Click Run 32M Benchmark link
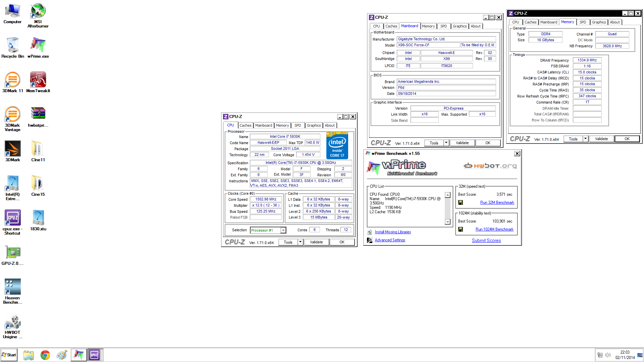This screenshot has height=362, width=644. point(497,202)
